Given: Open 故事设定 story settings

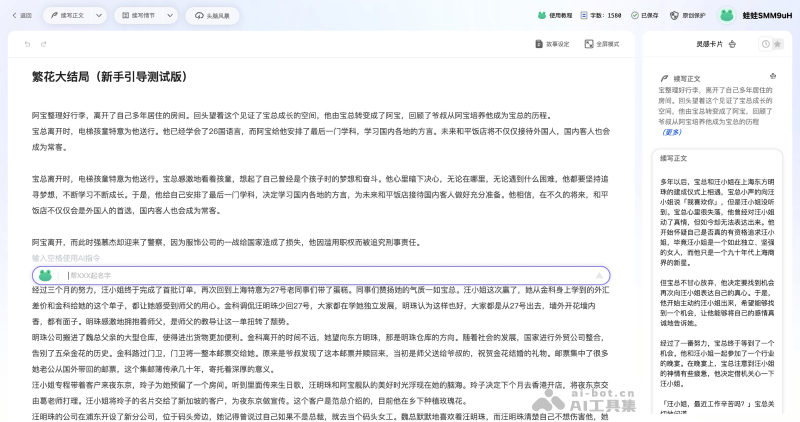Looking at the screenshot, I should click(x=552, y=44).
